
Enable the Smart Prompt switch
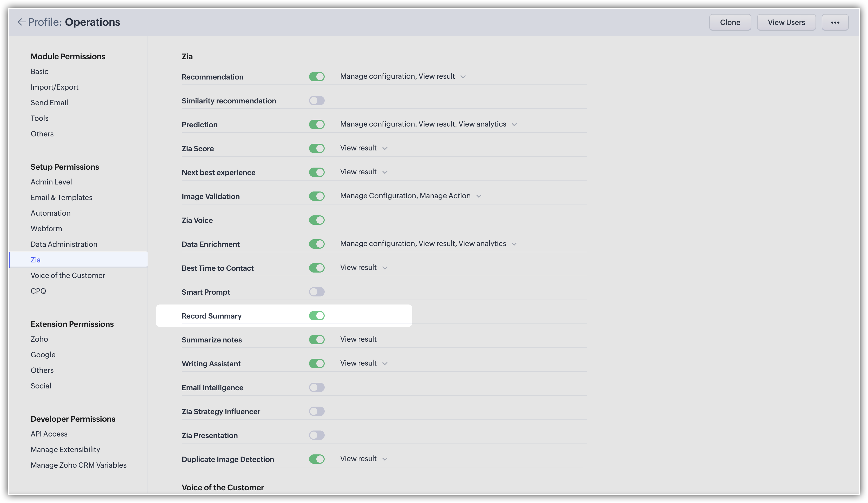pyautogui.click(x=317, y=292)
